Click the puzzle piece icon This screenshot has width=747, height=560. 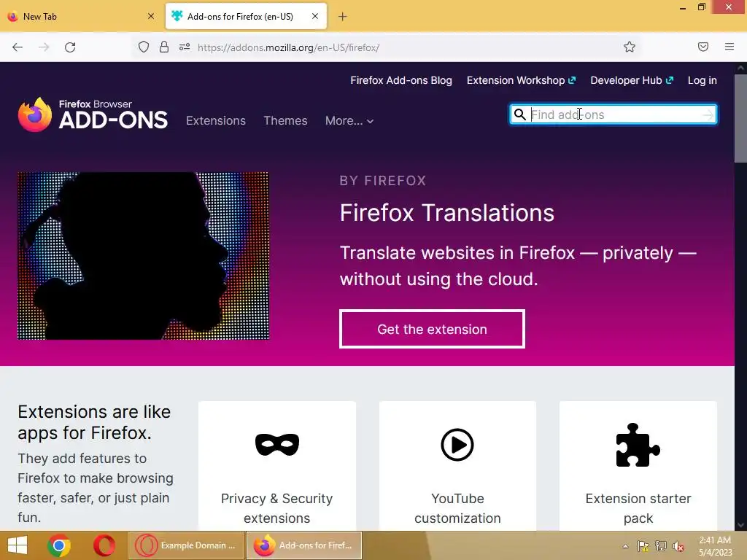pyautogui.click(x=638, y=445)
